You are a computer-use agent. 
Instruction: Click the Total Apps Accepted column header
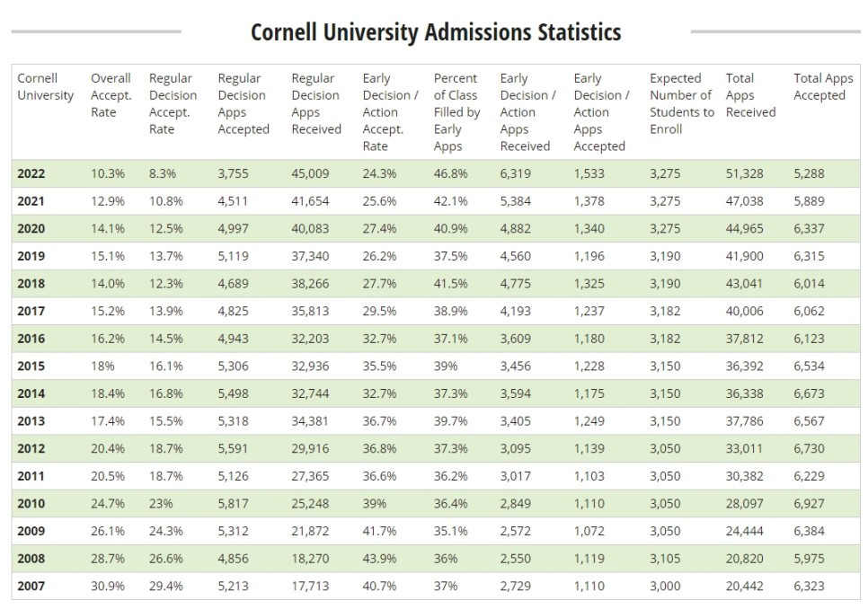[x=823, y=86]
